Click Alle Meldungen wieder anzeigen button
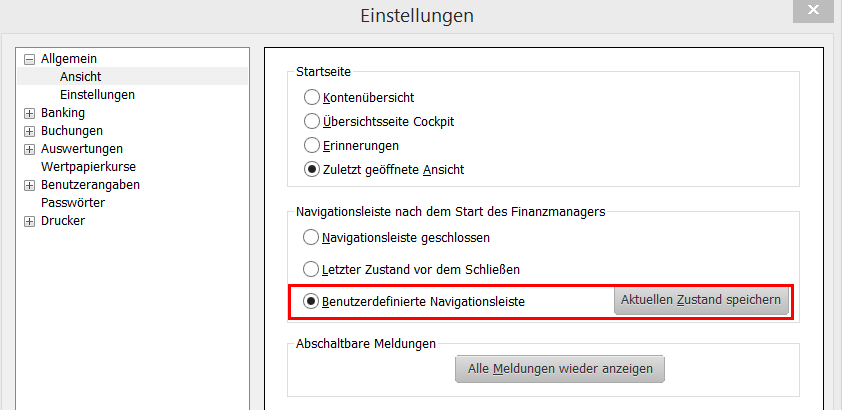This screenshot has height=410, width=842. tap(560, 369)
